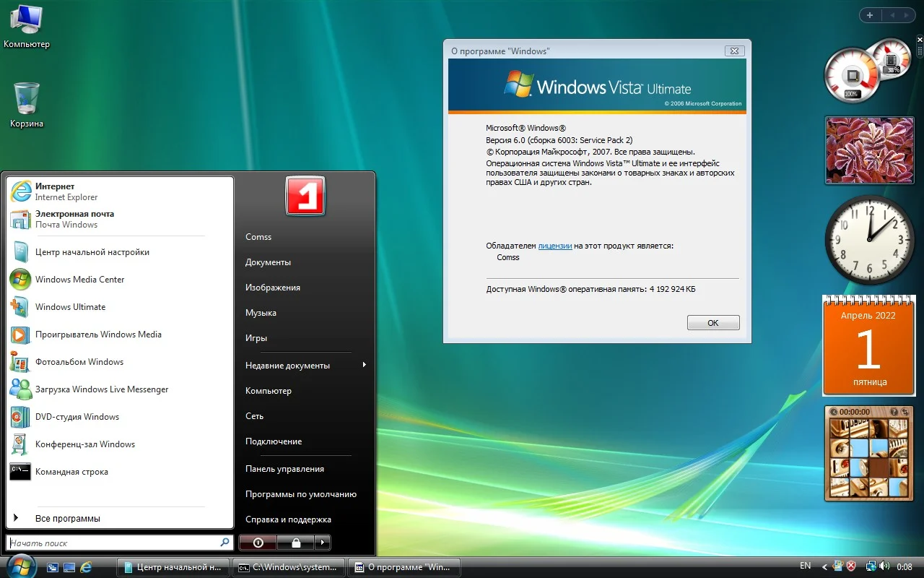This screenshot has width=924, height=578.
Task: Click the analog clock gadget
Action: coord(869,239)
